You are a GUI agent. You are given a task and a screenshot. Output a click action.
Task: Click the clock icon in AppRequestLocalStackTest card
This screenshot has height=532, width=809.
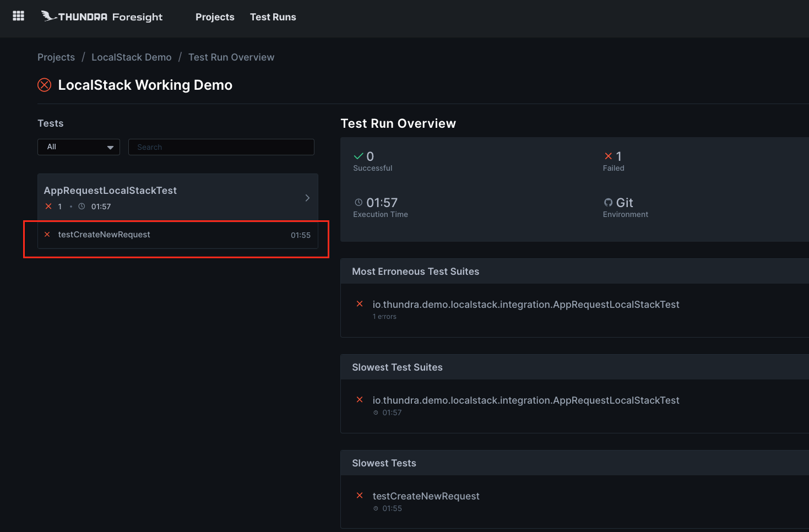[x=82, y=207]
